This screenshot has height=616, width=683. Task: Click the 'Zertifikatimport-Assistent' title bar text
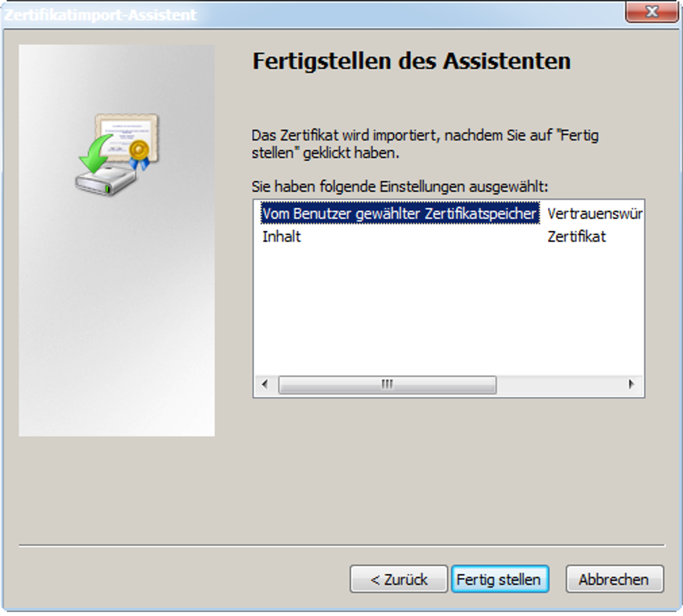click(100, 15)
